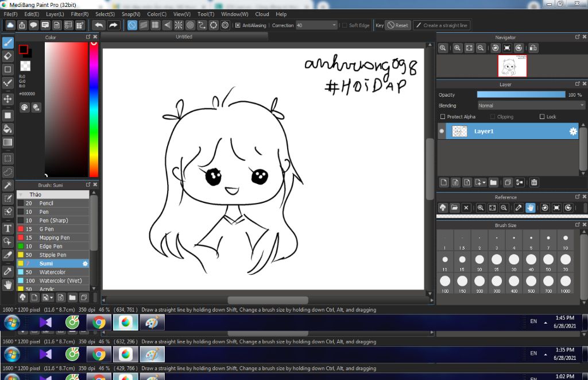This screenshot has width=588, height=380.
Task: Enable parallel lines snap
Action: 144,25
